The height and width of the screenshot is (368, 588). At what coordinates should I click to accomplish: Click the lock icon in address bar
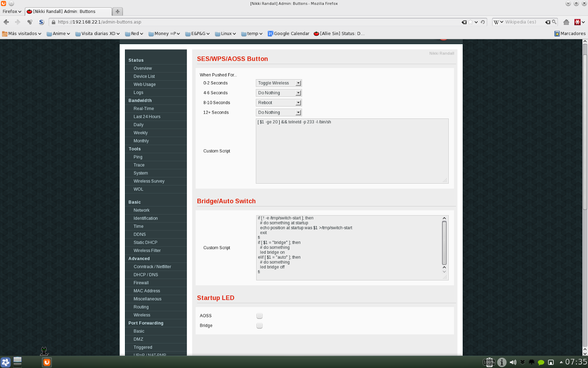coord(54,22)
